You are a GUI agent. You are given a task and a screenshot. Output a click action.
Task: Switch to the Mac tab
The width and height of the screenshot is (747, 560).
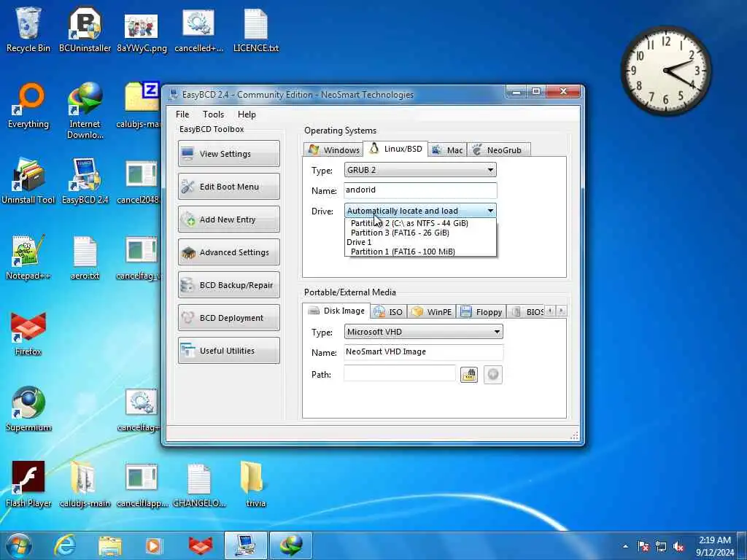point(447,150)
